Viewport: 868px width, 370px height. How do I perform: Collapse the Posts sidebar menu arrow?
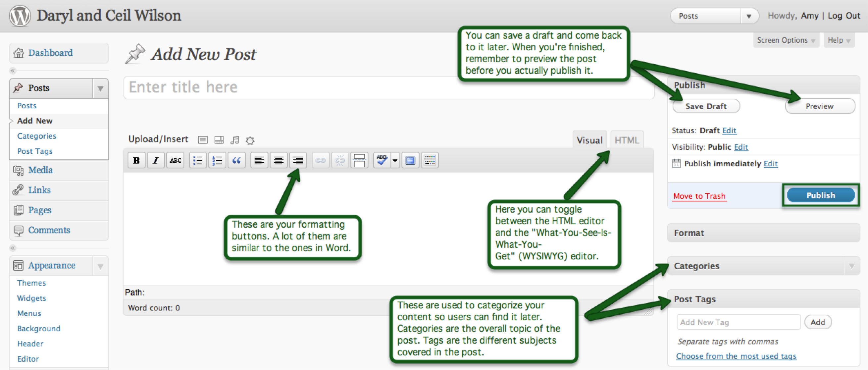click(100, 89)
